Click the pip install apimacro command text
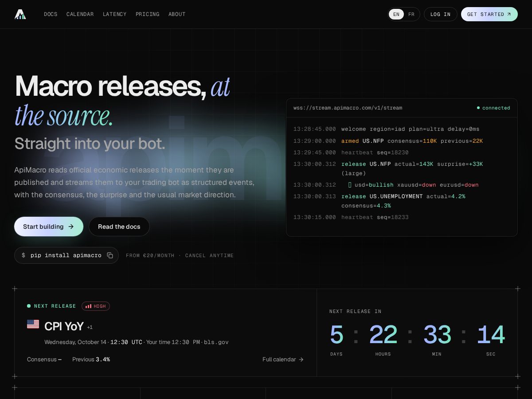532x399 pixels. tap(66, 255)
